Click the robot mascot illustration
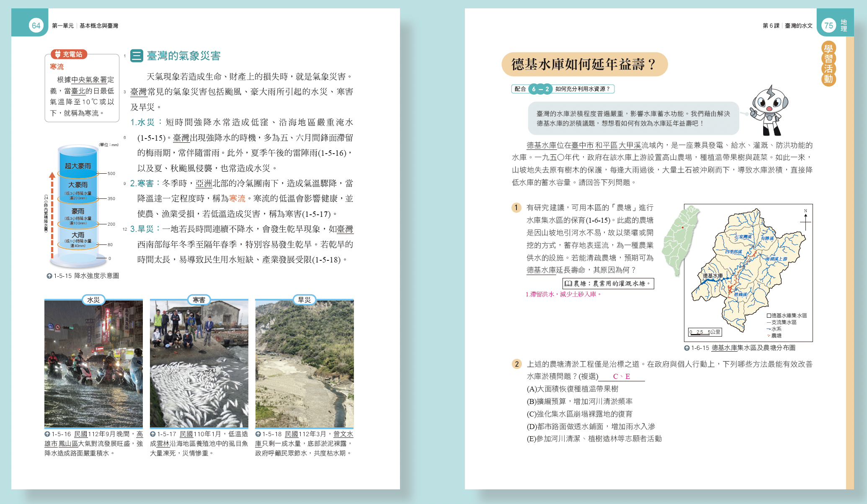The height and width of the screenshot is (504, 867). (769, 111)
